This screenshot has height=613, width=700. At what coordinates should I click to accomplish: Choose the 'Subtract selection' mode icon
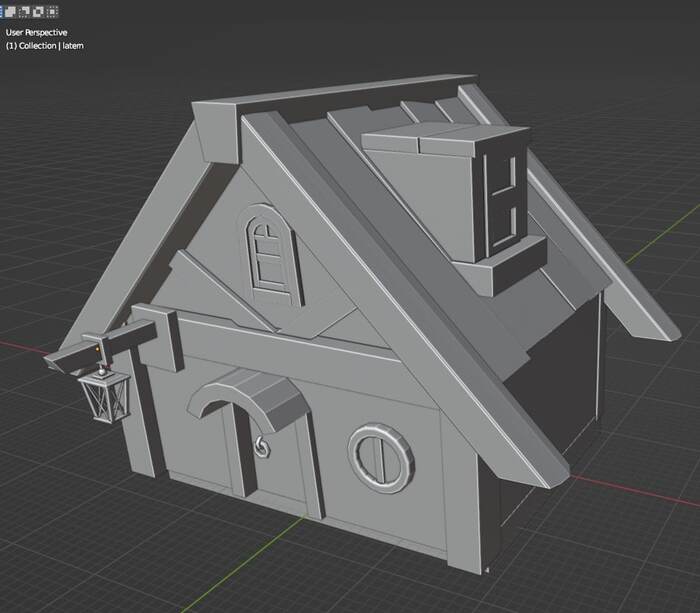[26, 12]
